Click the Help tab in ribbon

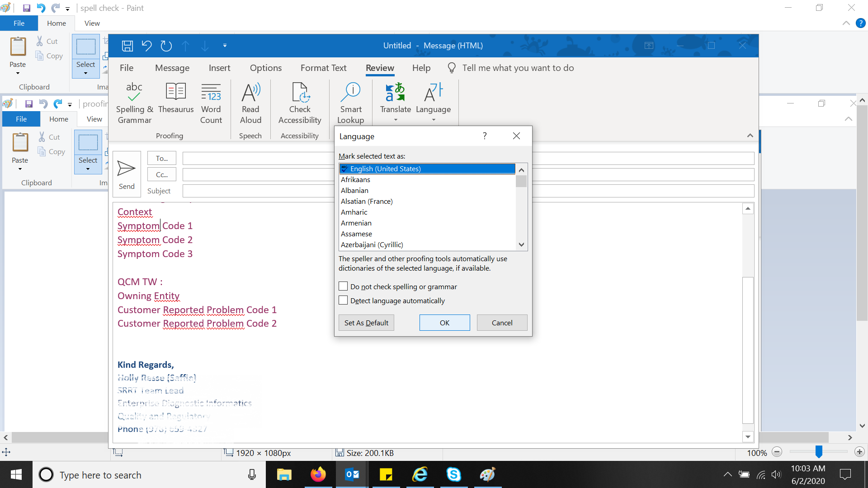(x=421, y=68)
